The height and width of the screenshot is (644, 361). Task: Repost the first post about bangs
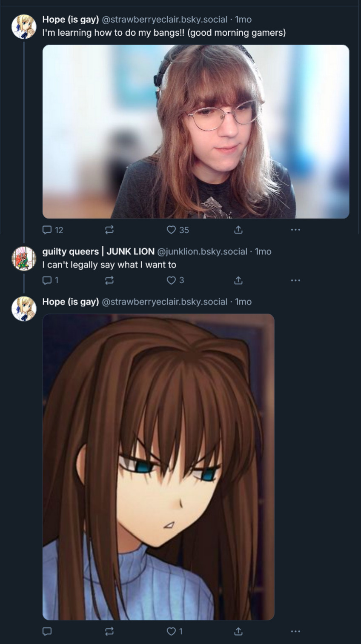pyautogui.click(x=109, y=230)
